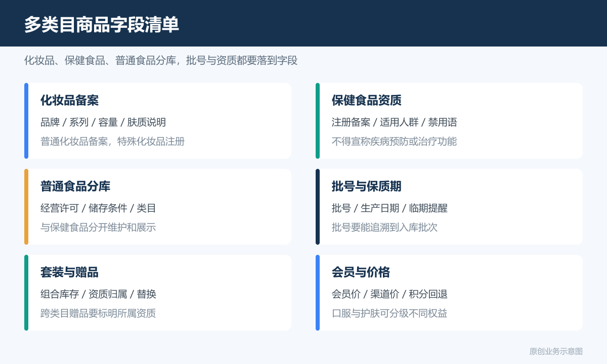Select the 普通食品分库 card heading
607x364 pixels.
75,186
